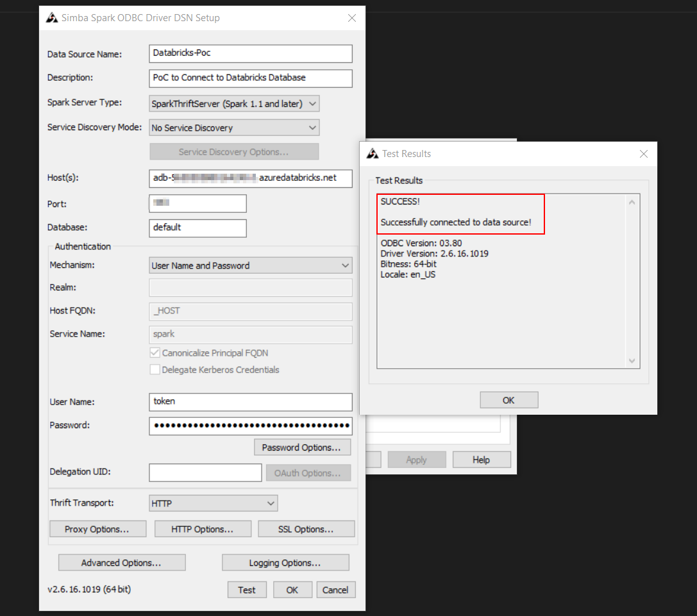Image resolution: width=697 pixels, height=616 pixels.
Task: Open Advanced Options
Action: click(x=121, y=563)
